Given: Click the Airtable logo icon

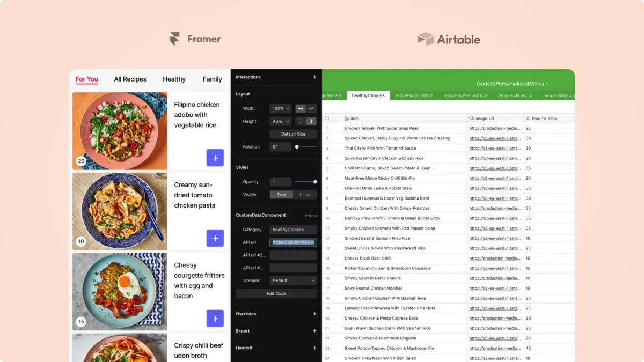Looking at the screenshot, I should (426, 39).
